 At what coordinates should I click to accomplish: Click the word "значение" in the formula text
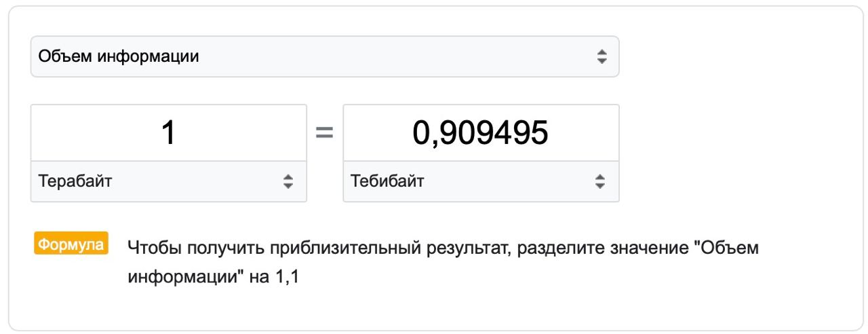636,248
